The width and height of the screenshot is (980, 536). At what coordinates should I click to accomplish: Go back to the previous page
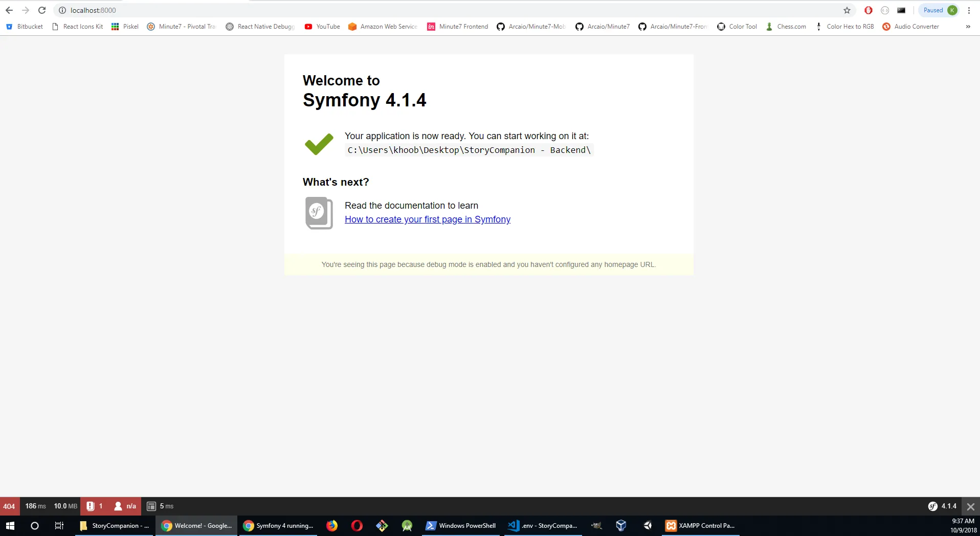(x=9, y=10)
